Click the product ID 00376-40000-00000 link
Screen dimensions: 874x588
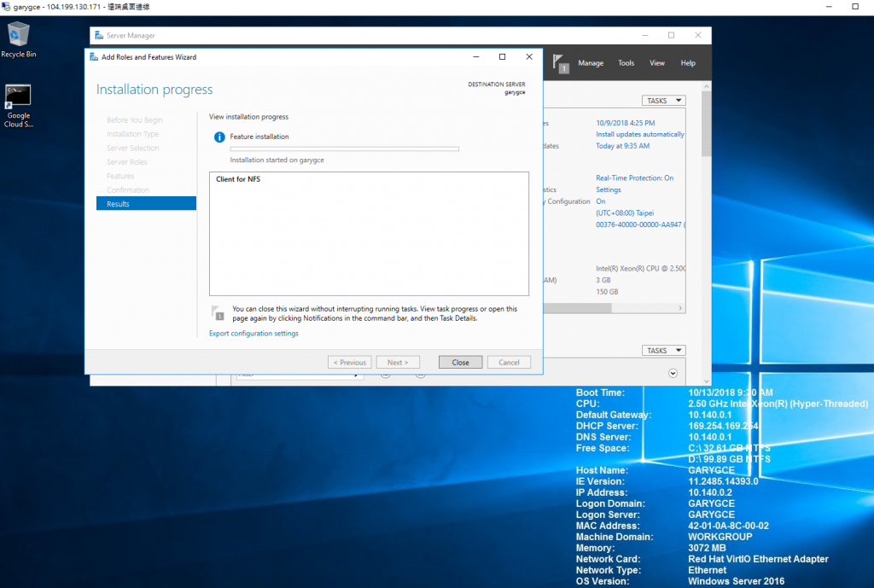(640, 224)
